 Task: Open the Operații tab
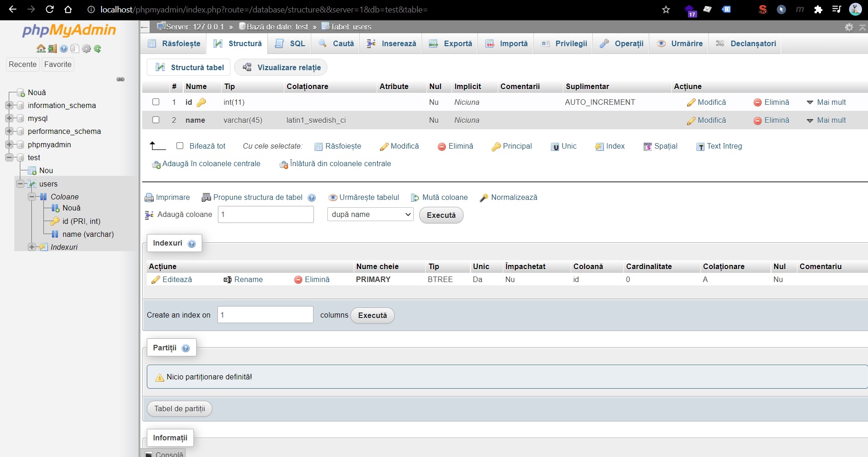pyautogui.click(x=621, y=43)
